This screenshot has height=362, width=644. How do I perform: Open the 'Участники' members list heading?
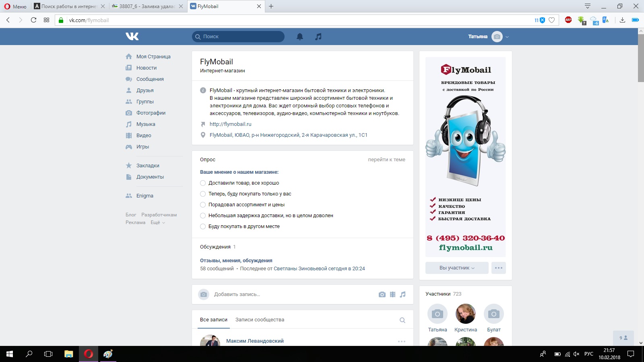438,294
